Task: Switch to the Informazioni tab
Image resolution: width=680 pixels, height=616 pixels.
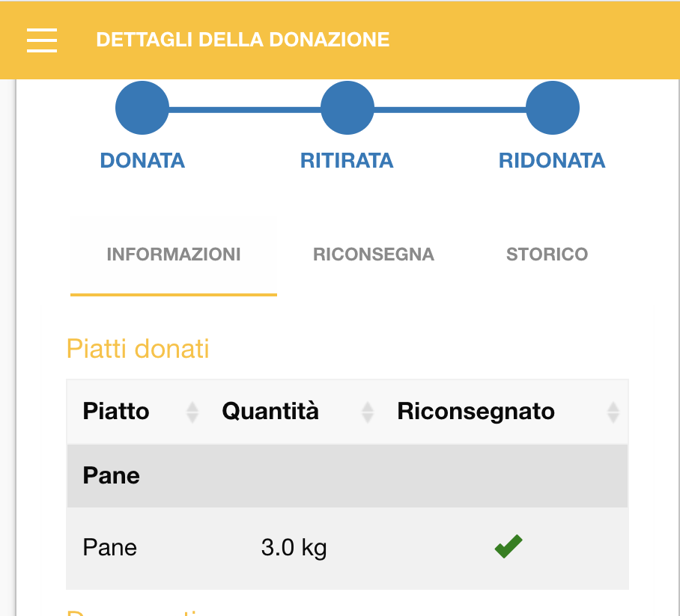Action: coord(174,254)
